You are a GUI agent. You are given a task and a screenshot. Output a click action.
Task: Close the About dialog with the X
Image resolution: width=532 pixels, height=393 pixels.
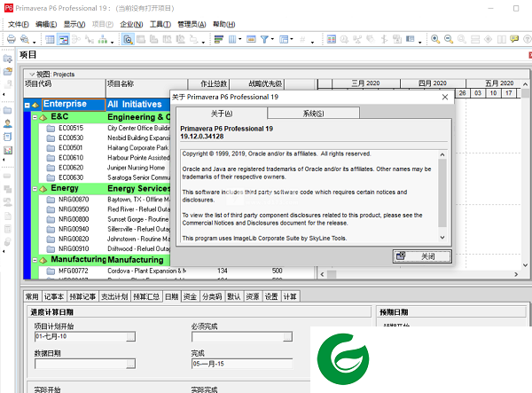[x=445, y=98]
